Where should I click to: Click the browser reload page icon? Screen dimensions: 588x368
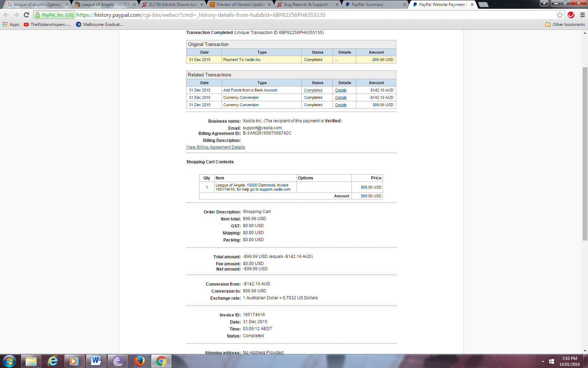pyautogui.click(x=26, y=15)
